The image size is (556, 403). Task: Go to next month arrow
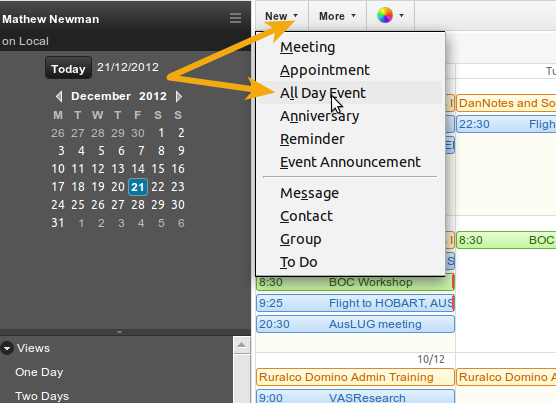pos(179,96)
